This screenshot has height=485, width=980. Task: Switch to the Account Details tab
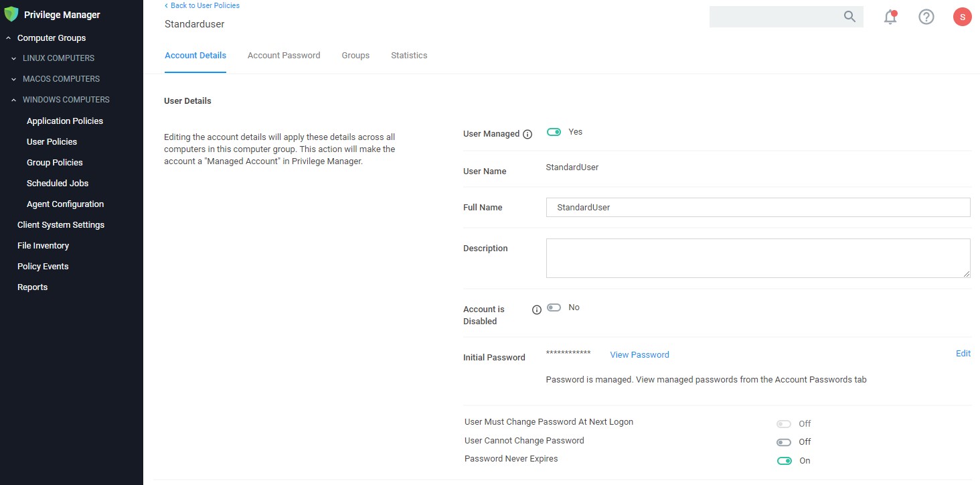tap(195, 56)
